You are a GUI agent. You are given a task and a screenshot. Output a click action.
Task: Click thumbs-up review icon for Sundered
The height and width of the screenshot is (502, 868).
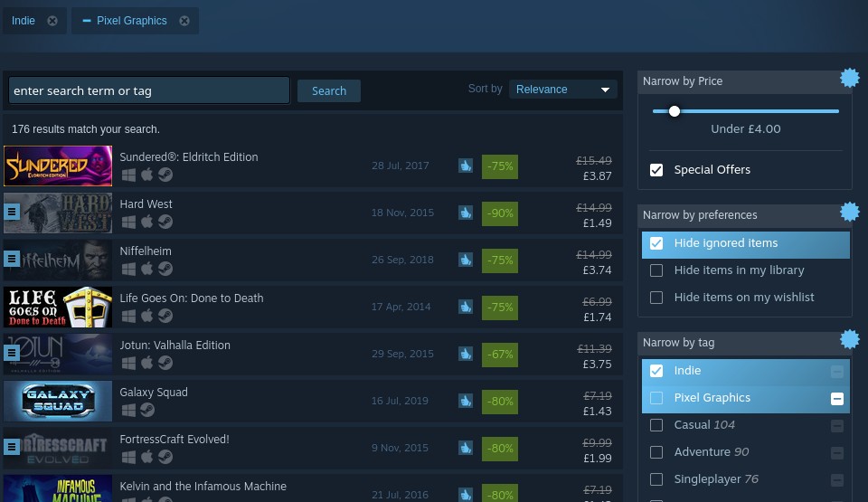point(466,166)
